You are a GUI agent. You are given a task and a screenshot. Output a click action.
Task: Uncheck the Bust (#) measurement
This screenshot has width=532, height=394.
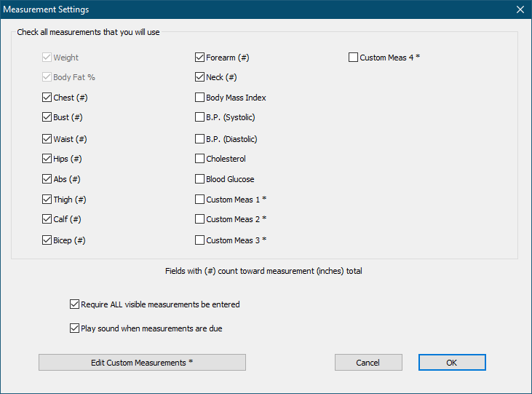(x=47, y=117)
